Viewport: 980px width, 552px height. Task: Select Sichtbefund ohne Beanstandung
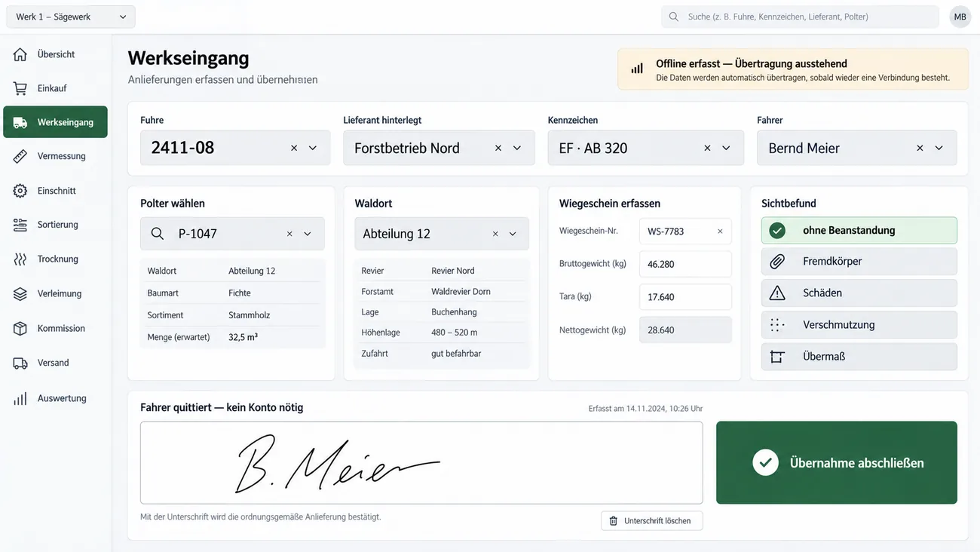[859, 230]
